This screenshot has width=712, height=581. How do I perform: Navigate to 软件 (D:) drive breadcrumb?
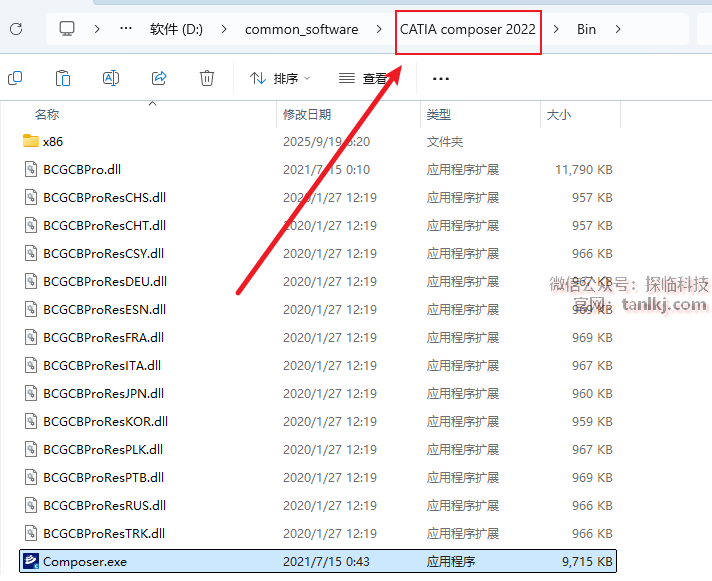pyautogui.click(x=176, y=30)
